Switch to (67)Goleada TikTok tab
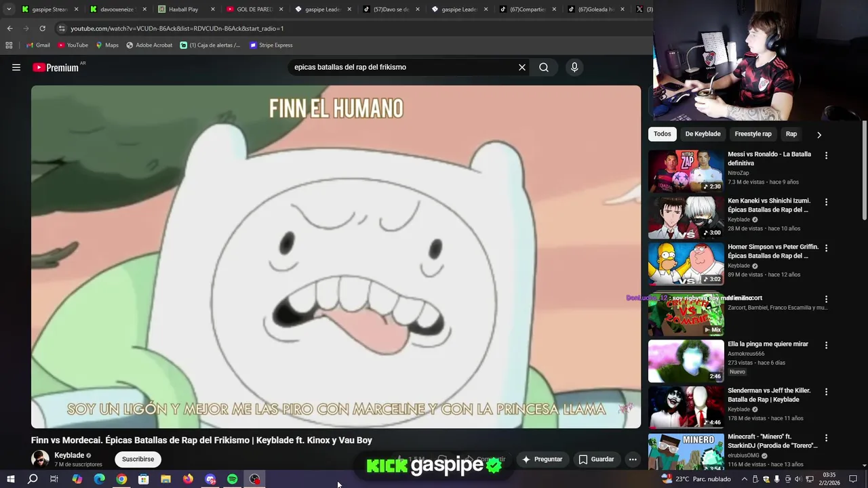This screenshot has width=868, height=488. point(591,9)
